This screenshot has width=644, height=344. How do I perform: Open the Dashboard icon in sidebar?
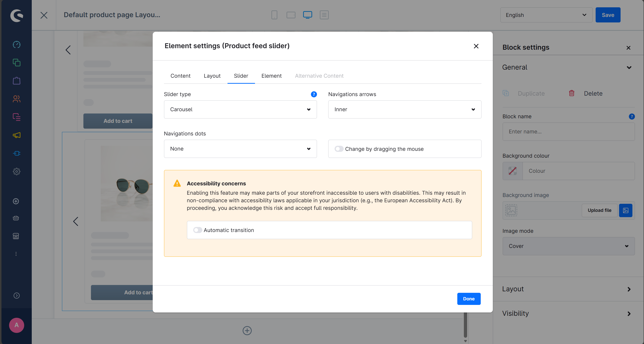coord(17,45)
